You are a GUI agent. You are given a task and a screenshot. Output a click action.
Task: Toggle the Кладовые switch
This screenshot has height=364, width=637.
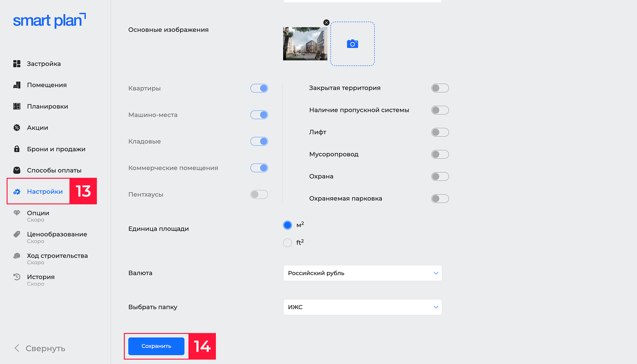259,141
